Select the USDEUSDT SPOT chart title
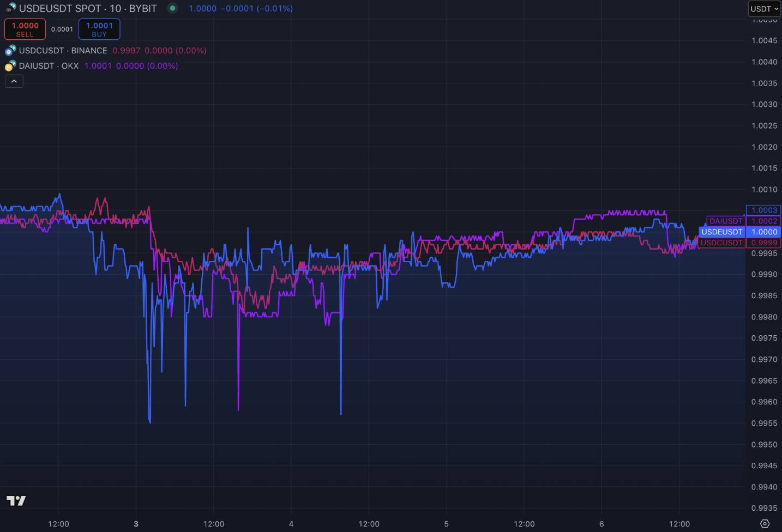The image size is (782, 532). 87,9
